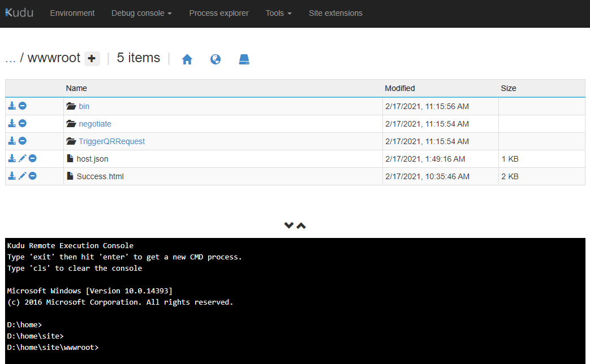Click the D:\home\site> console line
Image resolution: width=590 pixels, height=364 pixels.
pos(36,336)
